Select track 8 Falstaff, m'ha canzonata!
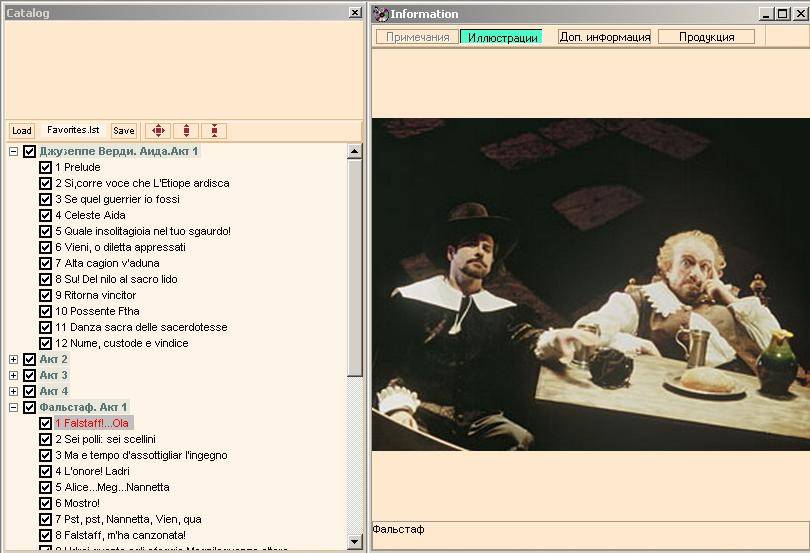This screenshot has height=553, width=810. [120, 535]
